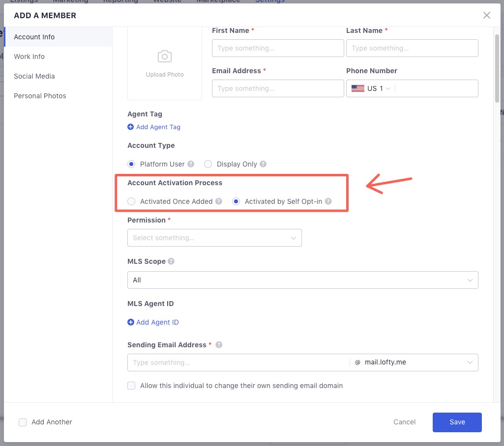Click the plus icon beside Add Agent Tag
The height and width of the screenshot is (446, 504).
point(131,127)
